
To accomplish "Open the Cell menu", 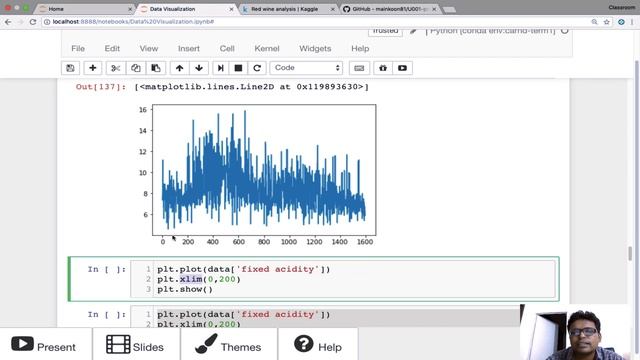I will click(227, 48).
